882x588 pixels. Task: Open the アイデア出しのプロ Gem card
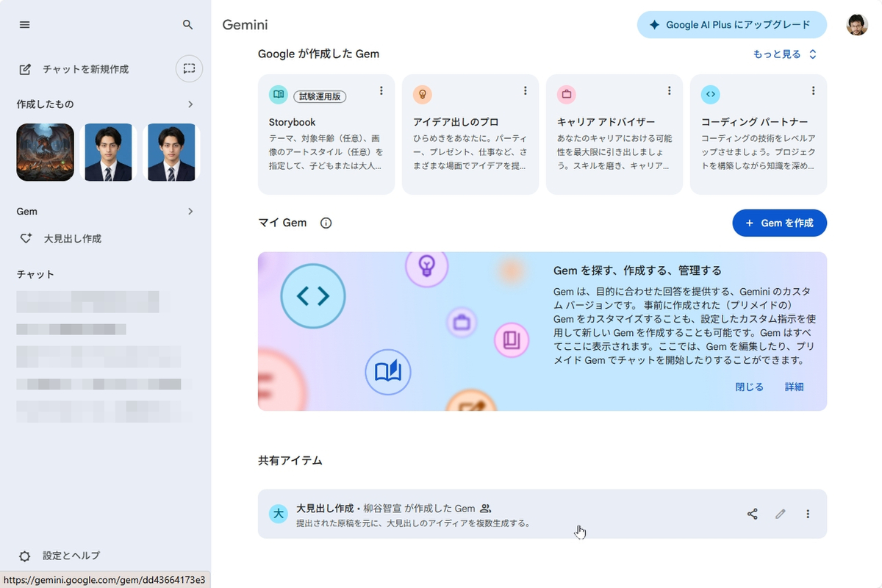(x=470, y=135)
